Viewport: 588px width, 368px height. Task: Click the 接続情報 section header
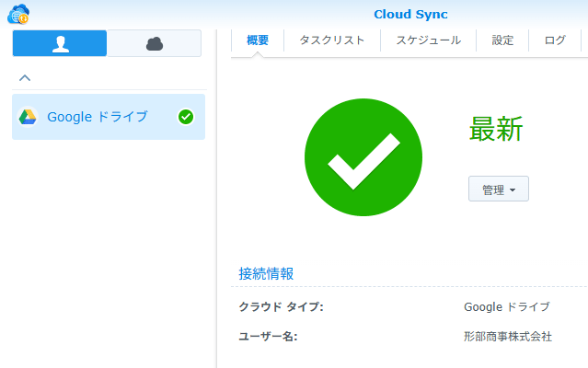266,273
